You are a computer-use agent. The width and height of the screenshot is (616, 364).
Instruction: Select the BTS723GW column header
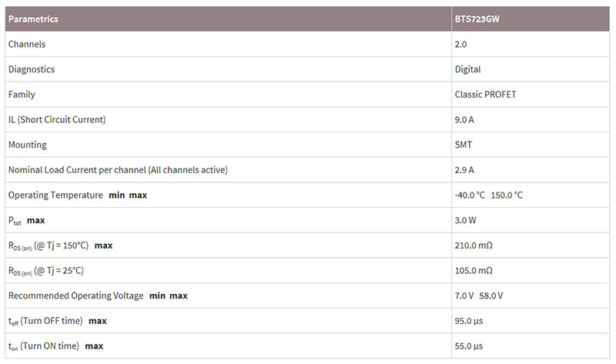[477, 18]
